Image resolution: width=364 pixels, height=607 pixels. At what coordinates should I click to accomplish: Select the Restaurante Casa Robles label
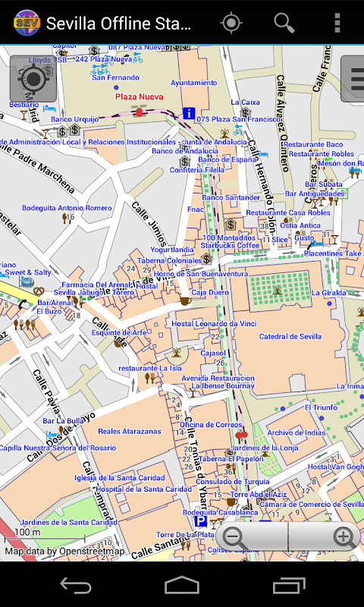(288, 212)
